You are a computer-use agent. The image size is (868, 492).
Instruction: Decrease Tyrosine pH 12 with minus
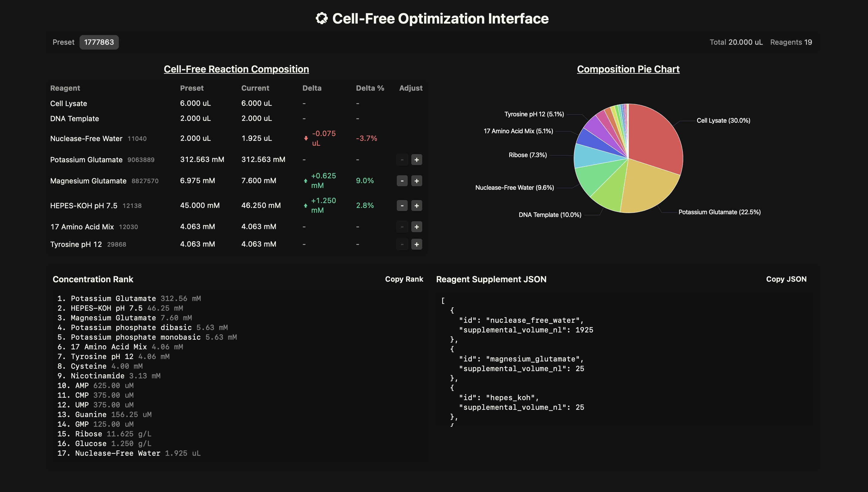pos(402,244)
